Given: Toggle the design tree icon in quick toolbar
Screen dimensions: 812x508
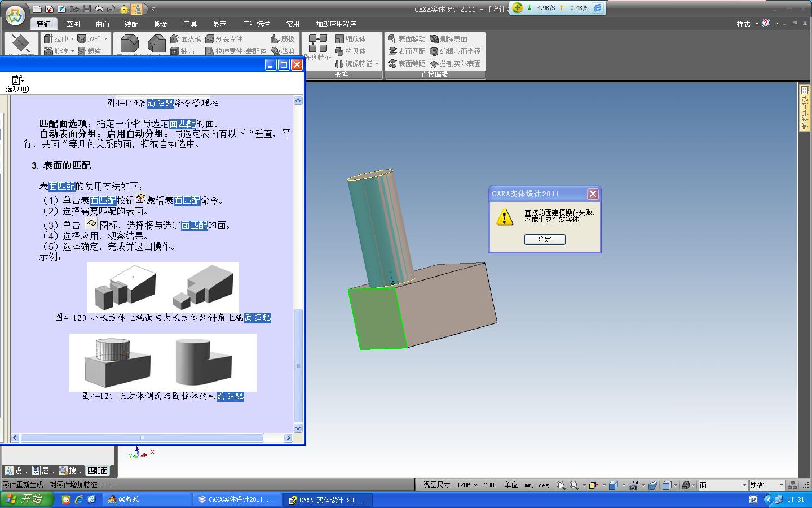Looking at the screenshot, I should coord(136,9).
